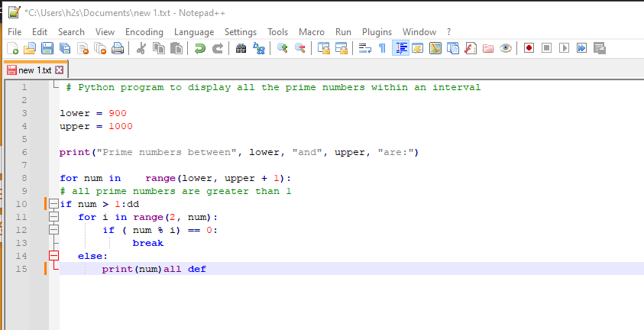644x330 pixels.
Task: Click the Save All toolbar icon
Action: coord(65,48)
